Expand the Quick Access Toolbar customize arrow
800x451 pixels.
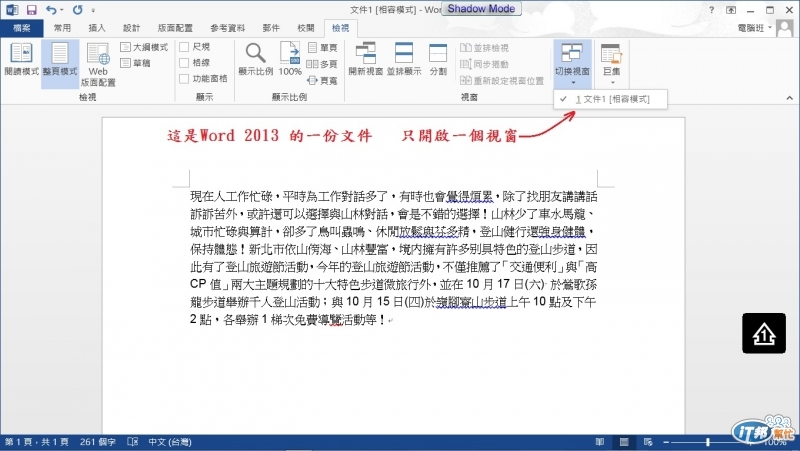coord(93,10)
